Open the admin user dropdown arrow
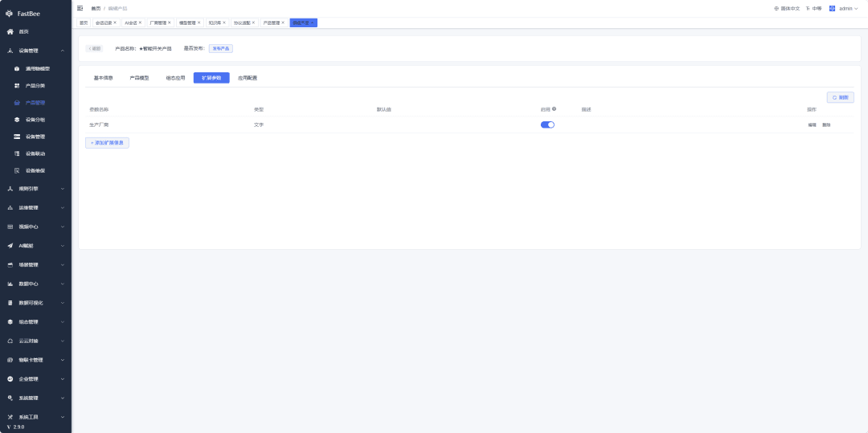 pyautogui.click(x=857, y=8)
